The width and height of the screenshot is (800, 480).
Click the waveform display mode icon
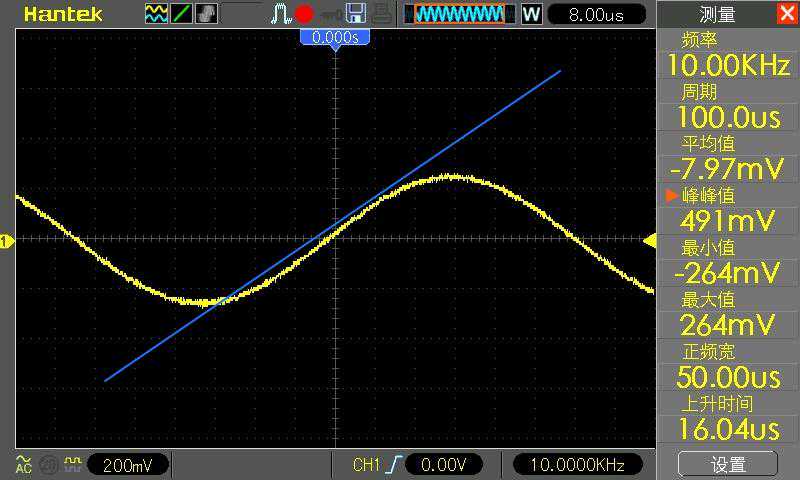pyautogui.click(x=157, y=14)
